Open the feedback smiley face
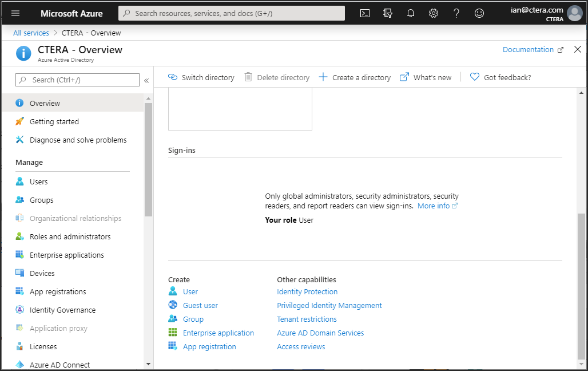Image resolution: width=588 pixels, height=371 pixels. pyautogui.click(x=479, y=13)
